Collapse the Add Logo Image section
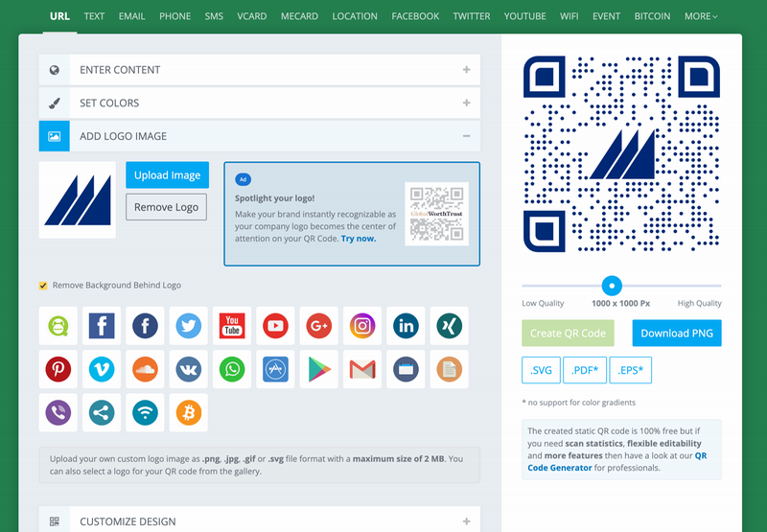 click(259, 136)
